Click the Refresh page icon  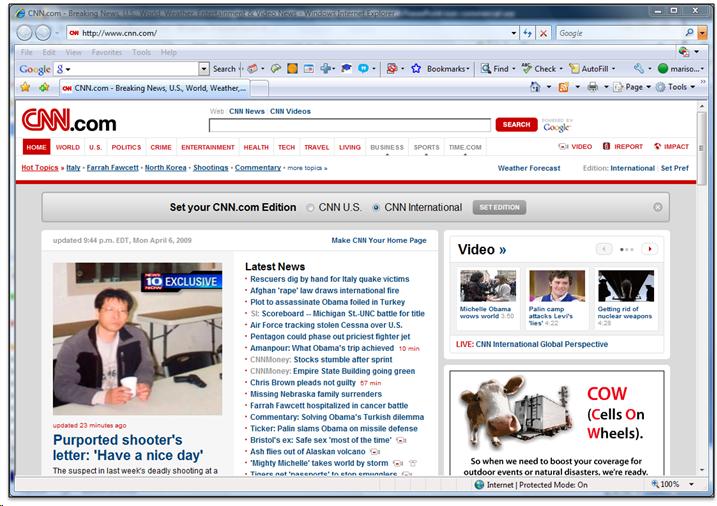tap(528, 33)
